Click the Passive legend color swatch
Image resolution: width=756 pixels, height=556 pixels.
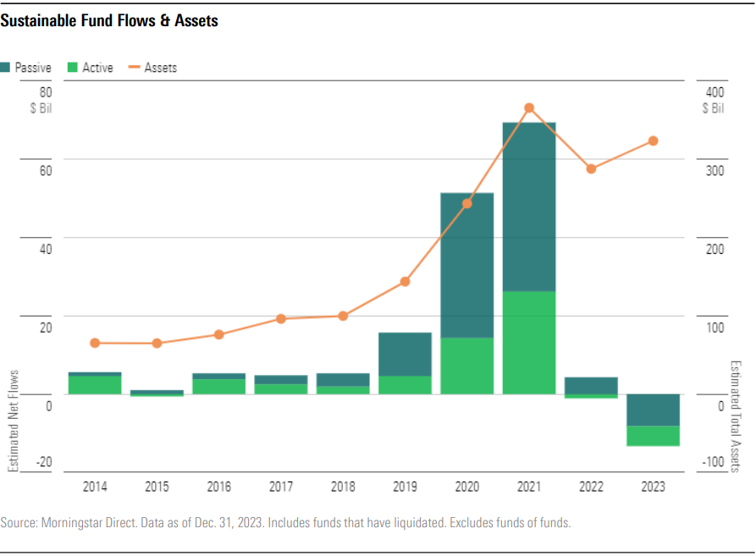point(5,68)
